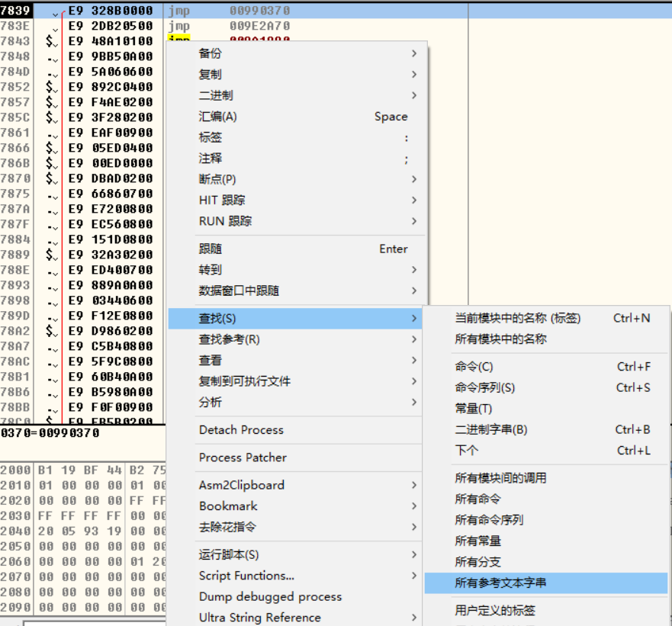Open the 查找参考(R) submenu

click(229, 339)
